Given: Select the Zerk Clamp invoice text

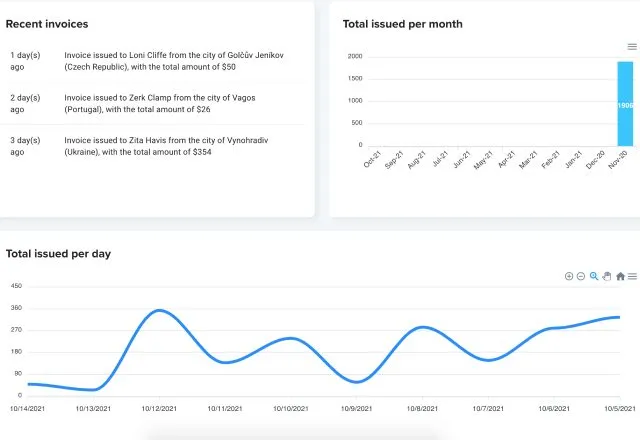Looking at the screenshot, I should (160, 103).
